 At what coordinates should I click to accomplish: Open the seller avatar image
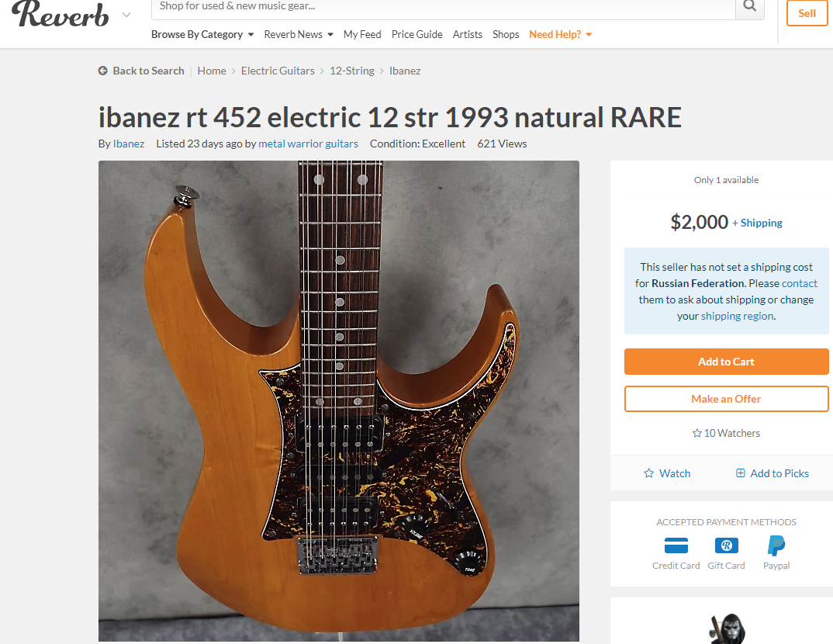726,629
